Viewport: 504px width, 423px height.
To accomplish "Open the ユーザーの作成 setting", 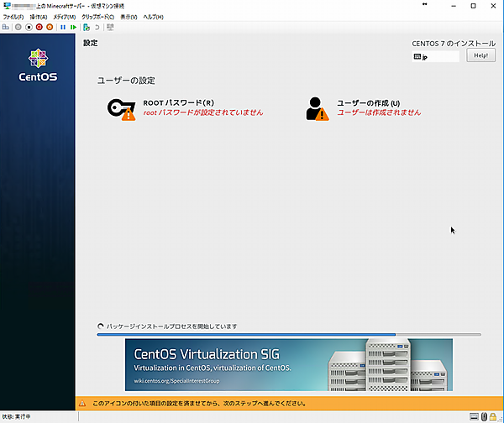I will tap(363, 107).
